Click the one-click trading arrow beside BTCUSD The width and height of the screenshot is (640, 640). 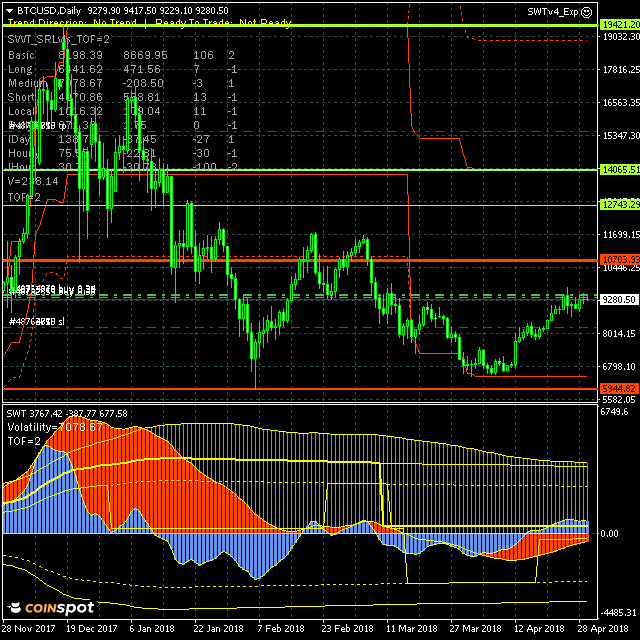(9, 11)
